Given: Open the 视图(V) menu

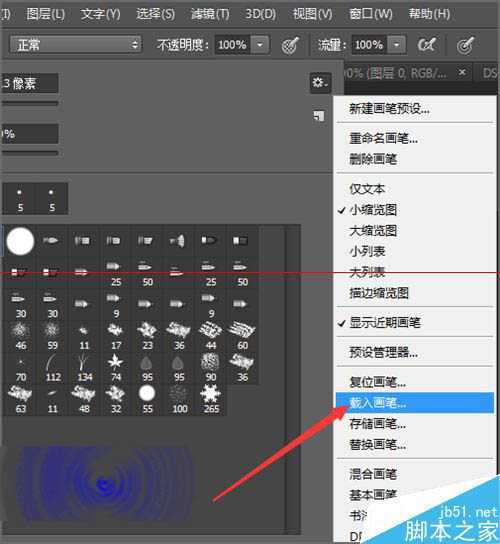Looking at the screenshot, I should tap(313, 14).
